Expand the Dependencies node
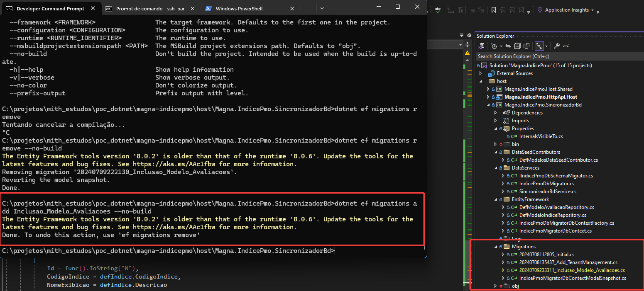 pyautogui.click(x=496, y=113)
